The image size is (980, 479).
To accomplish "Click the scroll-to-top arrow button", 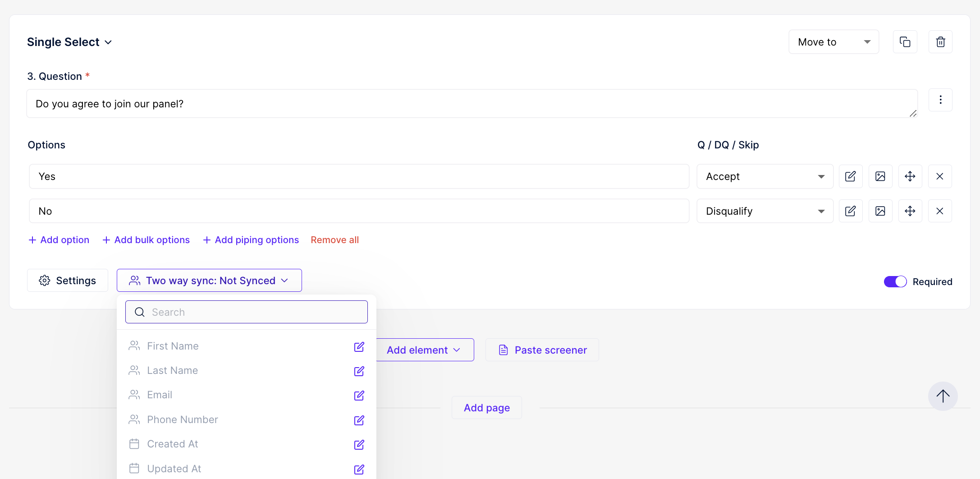I will (943, 396).
